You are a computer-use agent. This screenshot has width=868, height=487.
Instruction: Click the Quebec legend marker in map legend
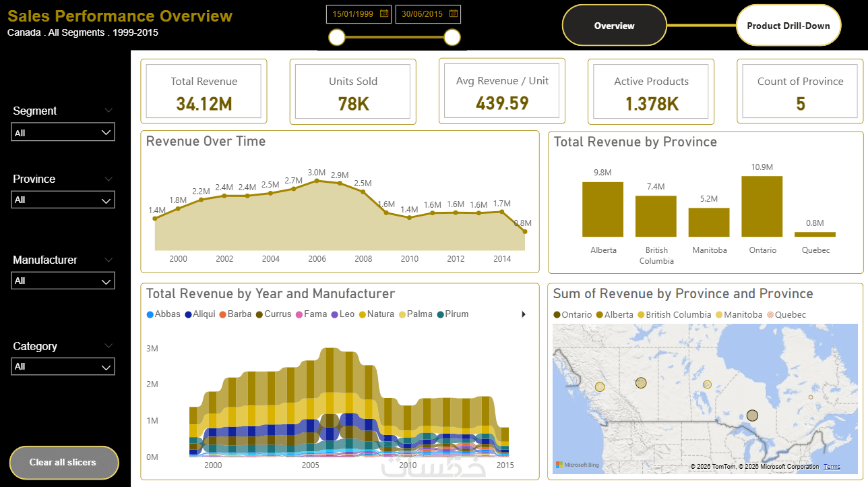tap(779, 315)
